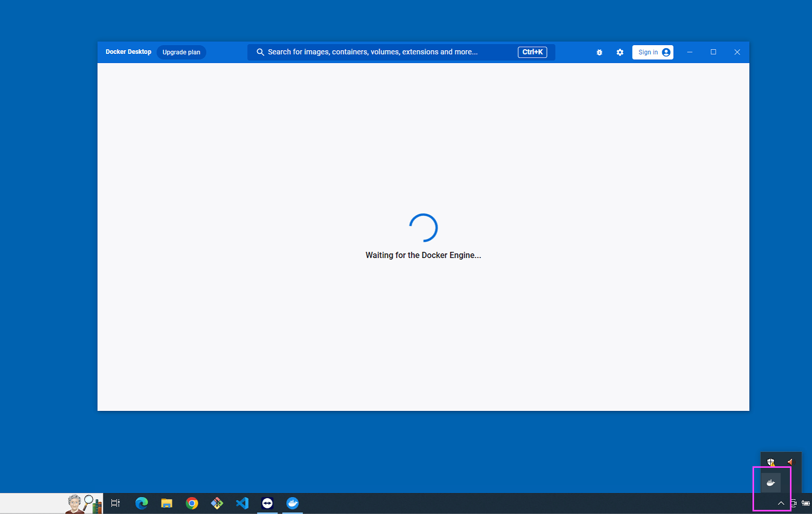Click the Sign in button
Screen dimensions: 812x514
point(652,52)
